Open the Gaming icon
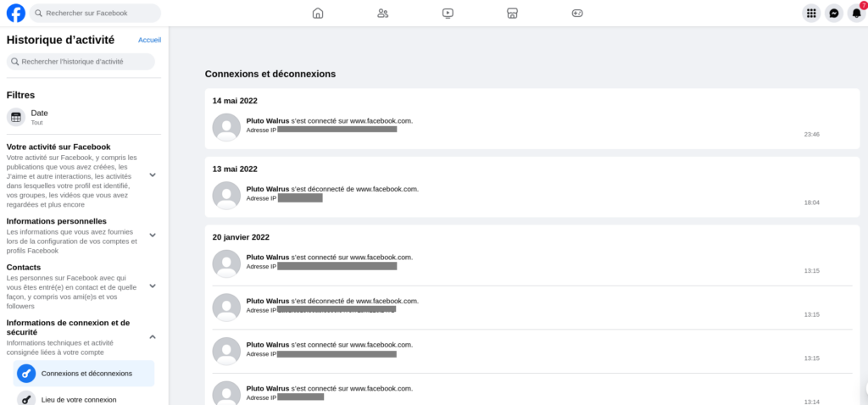The height and width of the screenshot is (405, 868). (x=577, y=14)
